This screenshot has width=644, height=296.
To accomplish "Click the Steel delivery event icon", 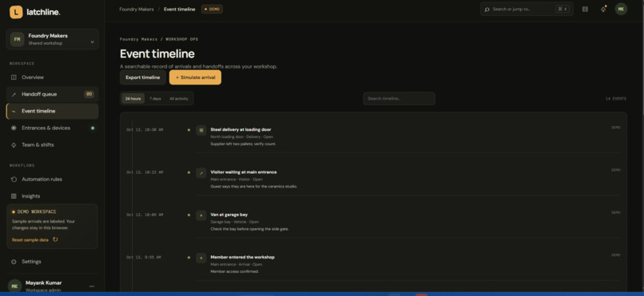I will point(201,130).
